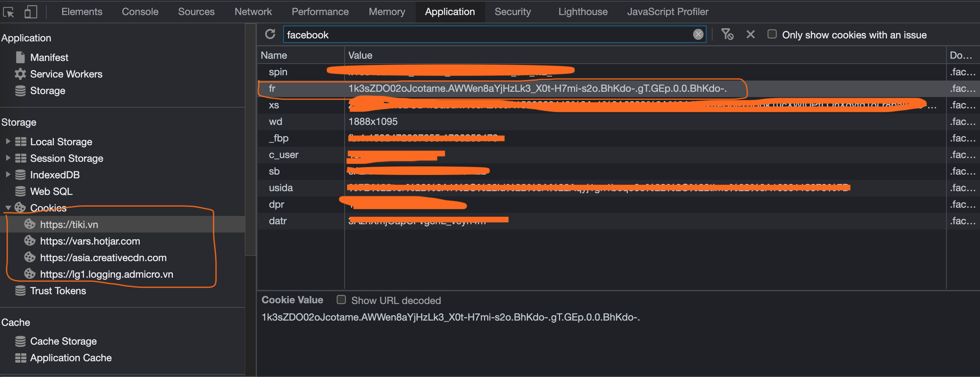Click the facebook filter input field
Viewport: 980px width, 377px height.
487,35
